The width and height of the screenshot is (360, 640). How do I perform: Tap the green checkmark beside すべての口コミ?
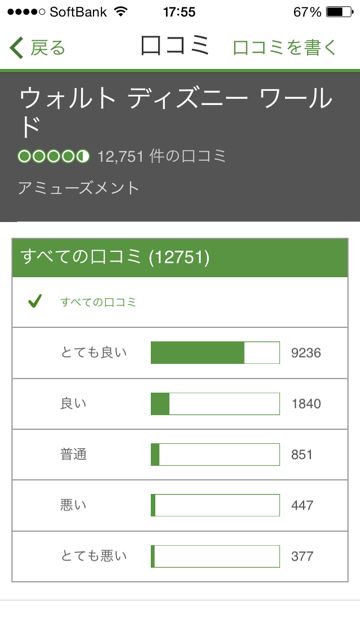[35, 302]
